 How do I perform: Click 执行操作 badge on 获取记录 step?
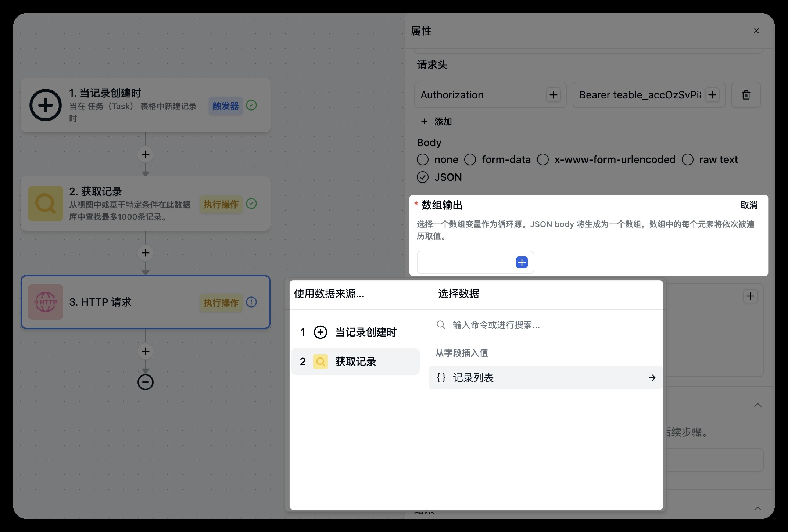[221, 204]
